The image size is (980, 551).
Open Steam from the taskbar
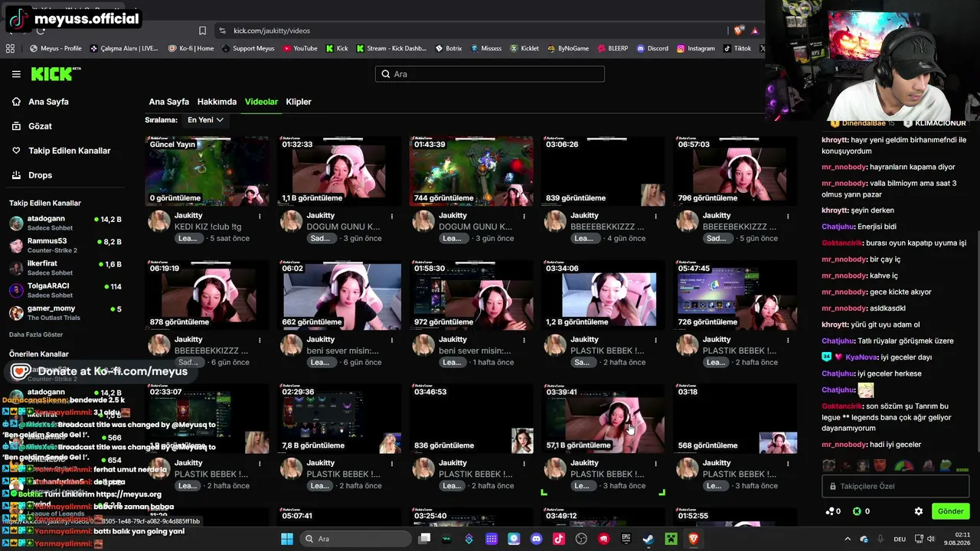pyautogui.click(x=648, y=539)
